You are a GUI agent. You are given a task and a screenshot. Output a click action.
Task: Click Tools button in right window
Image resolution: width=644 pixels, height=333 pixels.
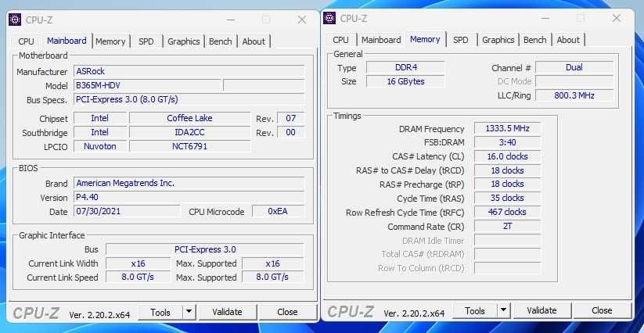click(475, 311)
